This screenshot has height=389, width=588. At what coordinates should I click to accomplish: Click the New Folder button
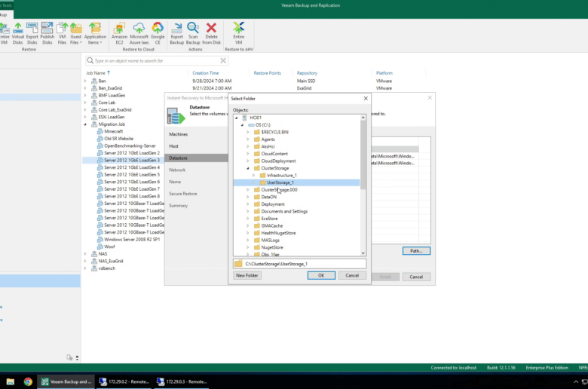click(x=247, y=275)
